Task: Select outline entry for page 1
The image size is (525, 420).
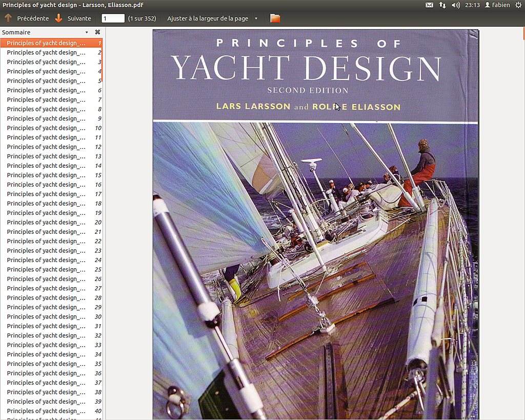Action: tap(52, 43)
